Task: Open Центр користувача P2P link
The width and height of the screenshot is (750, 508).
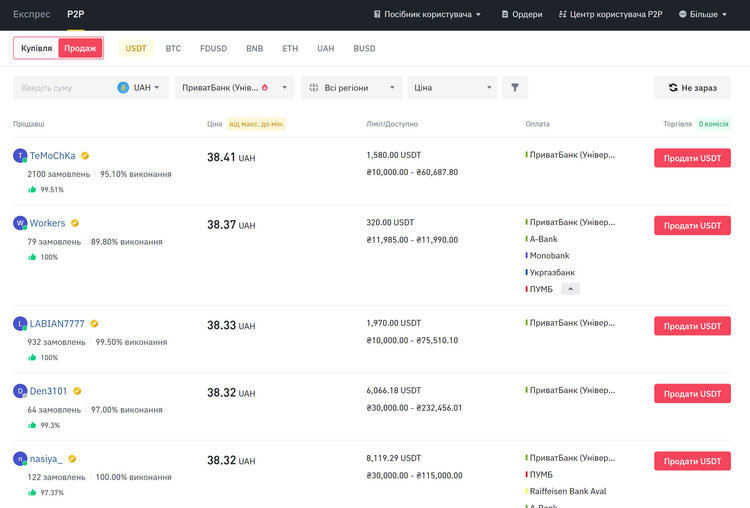Action: (610, 14)
